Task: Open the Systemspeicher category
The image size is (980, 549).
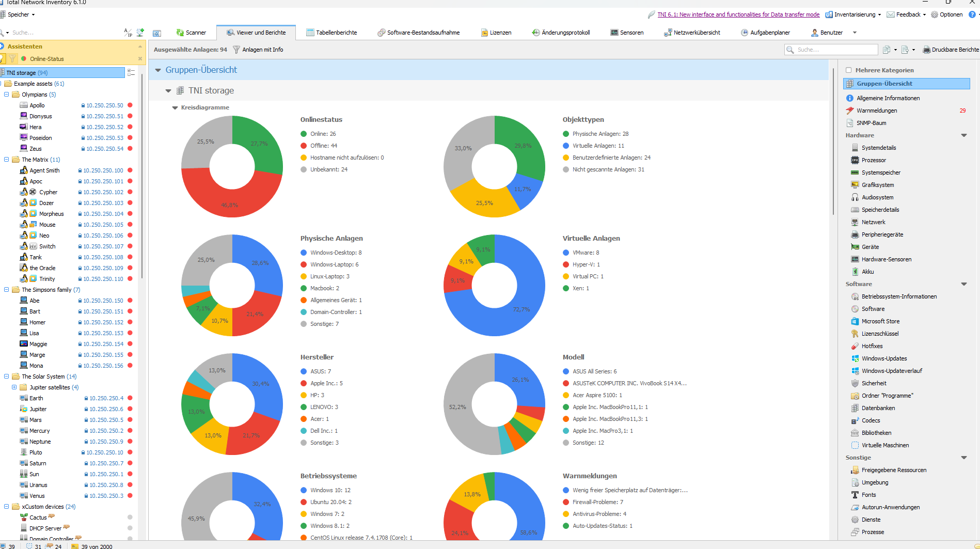Action: (x=881, y=172)
